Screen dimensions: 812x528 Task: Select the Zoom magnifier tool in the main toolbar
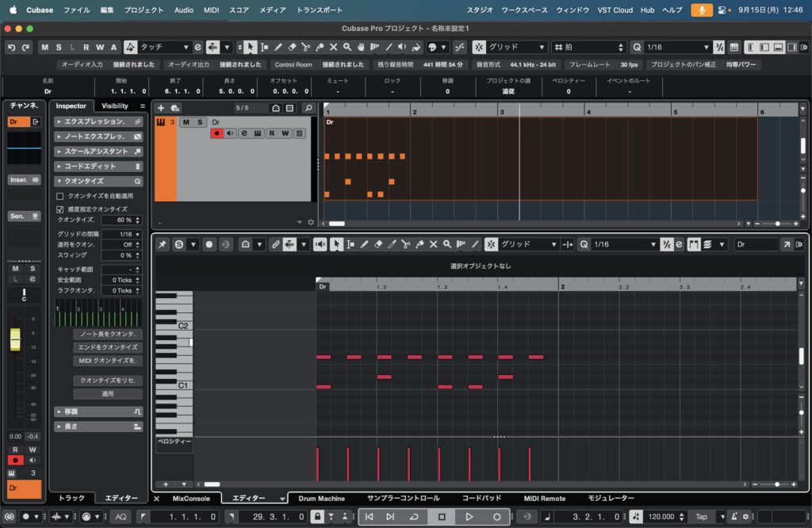click(347, 48)
